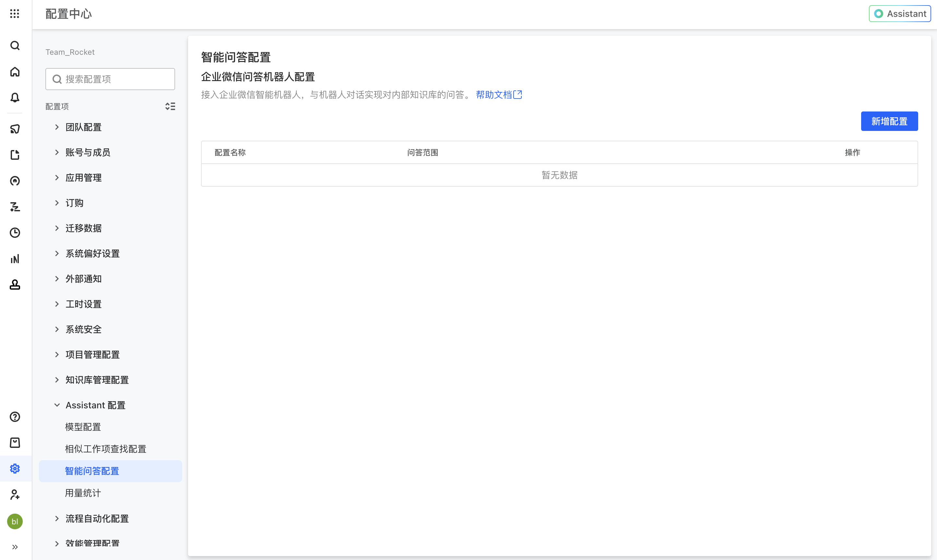Expand sidebar with double chevron icon
This screenshot has width=937, height=560.
[x=15, y=547]
